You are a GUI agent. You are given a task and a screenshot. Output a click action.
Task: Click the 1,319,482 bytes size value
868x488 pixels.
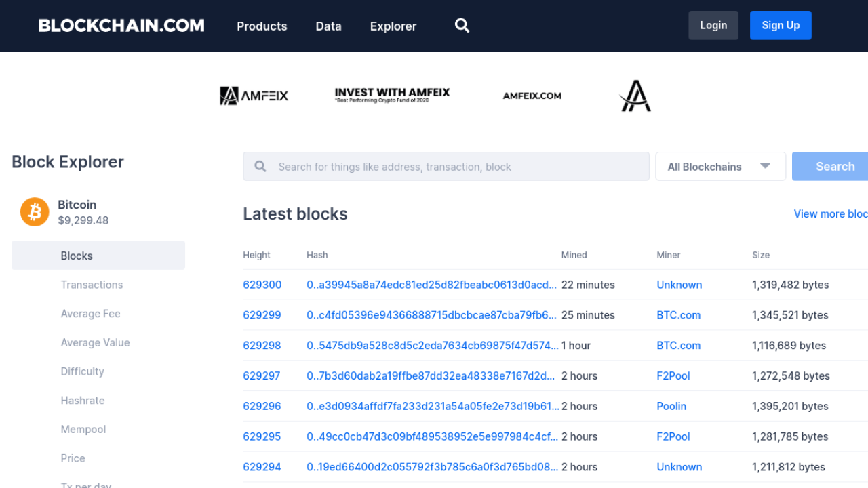791,285
